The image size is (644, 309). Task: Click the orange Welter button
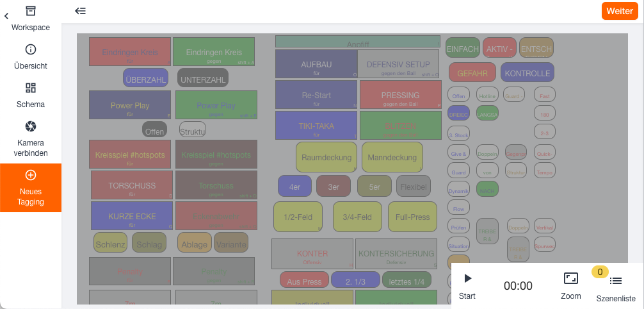coord(619,11)
